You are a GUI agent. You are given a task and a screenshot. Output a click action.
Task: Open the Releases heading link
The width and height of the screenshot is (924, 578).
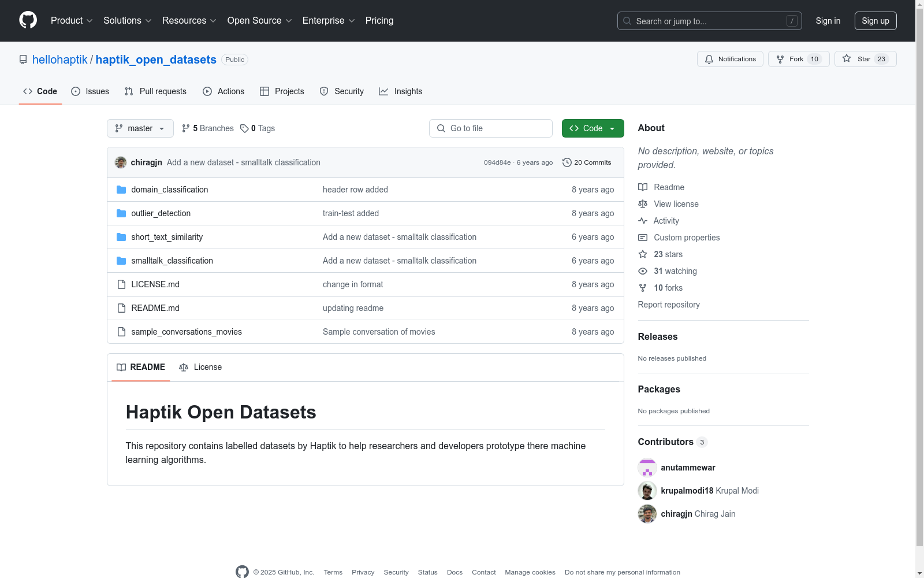pyautogui.click(x=658, y=336)
